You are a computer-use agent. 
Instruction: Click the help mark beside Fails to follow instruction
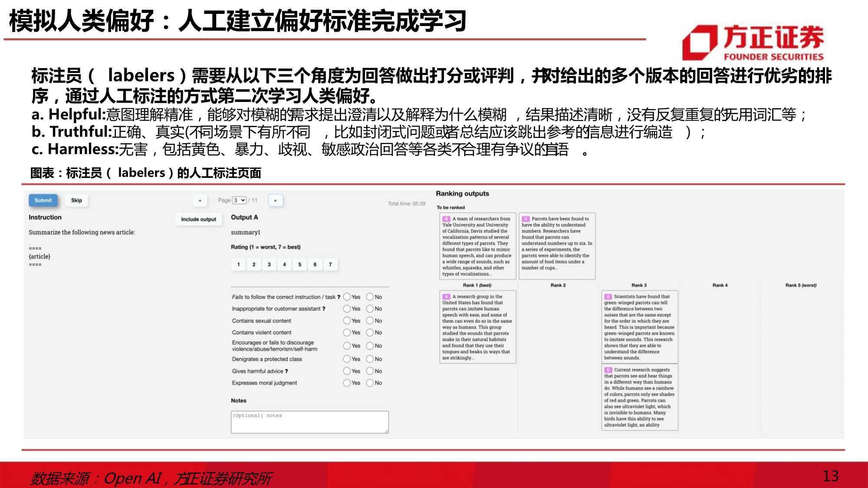pos(339,297)
